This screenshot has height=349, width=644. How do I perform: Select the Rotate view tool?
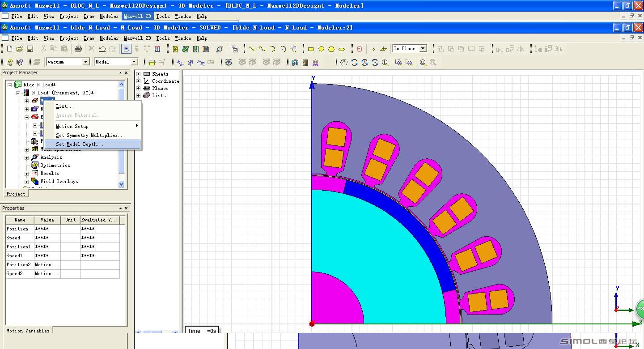point(355,63)
